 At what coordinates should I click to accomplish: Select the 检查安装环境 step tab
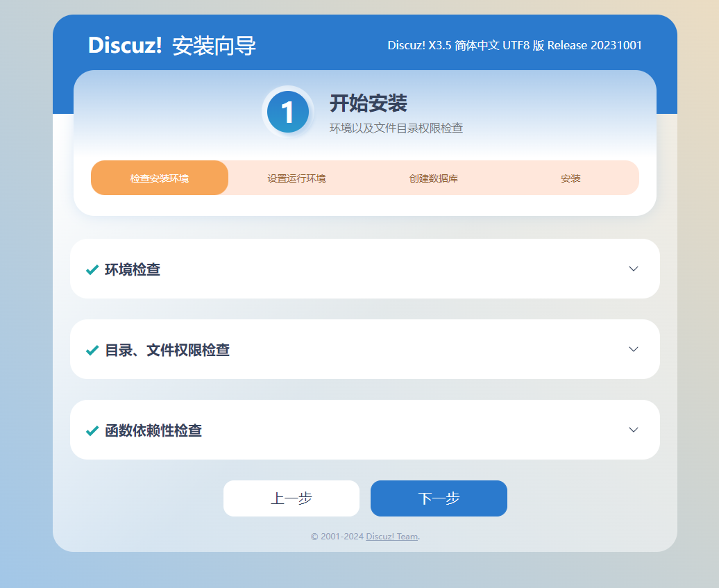click(160, 178)
